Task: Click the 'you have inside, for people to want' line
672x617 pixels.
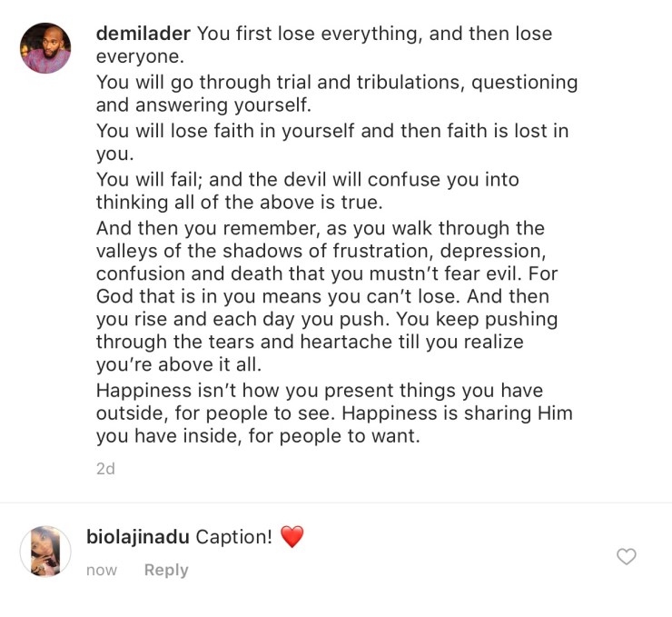Action: (259, 438)
